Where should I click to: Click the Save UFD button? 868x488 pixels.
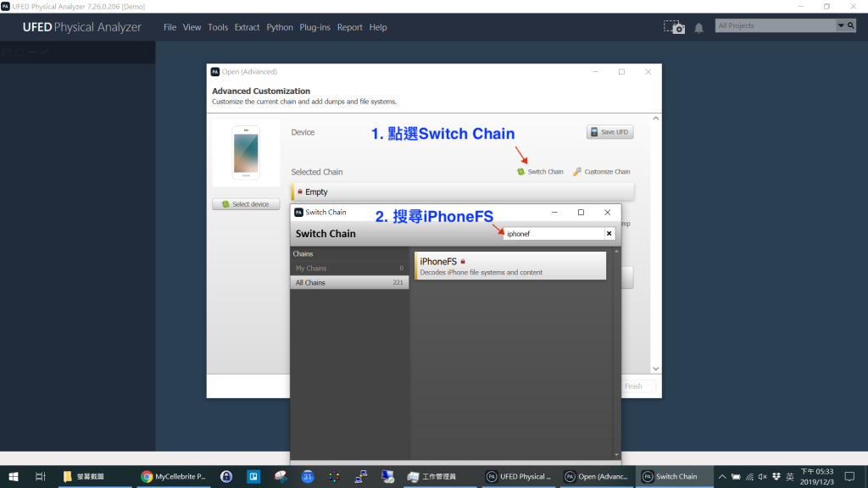609,131
